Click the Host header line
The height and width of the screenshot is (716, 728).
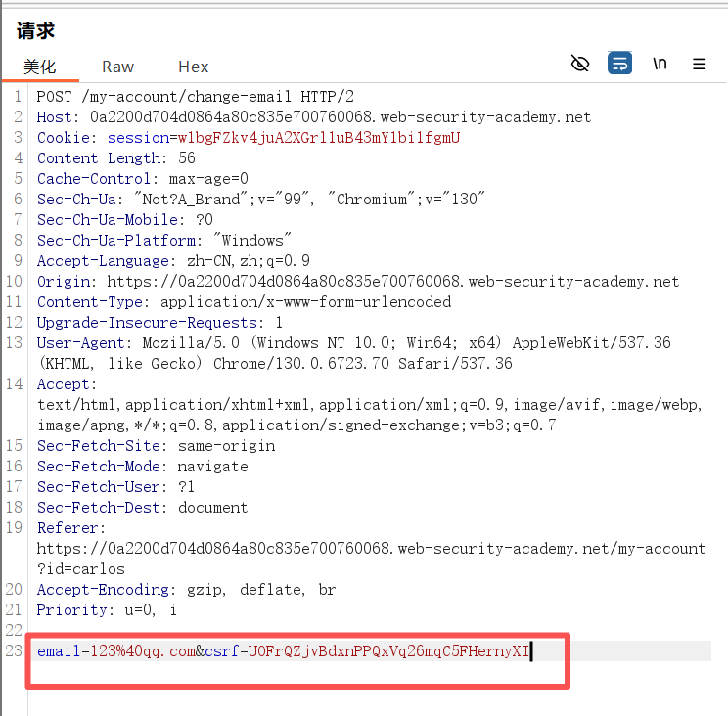pos(313,117)
